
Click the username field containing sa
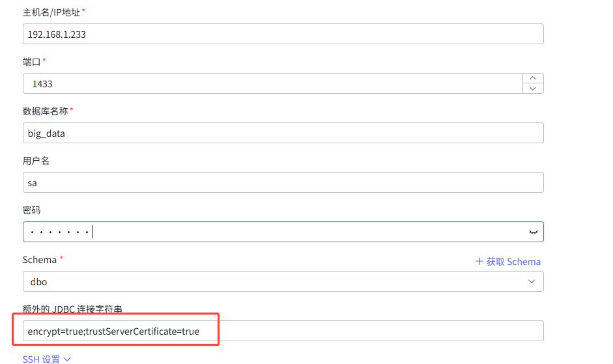point(283,182)
